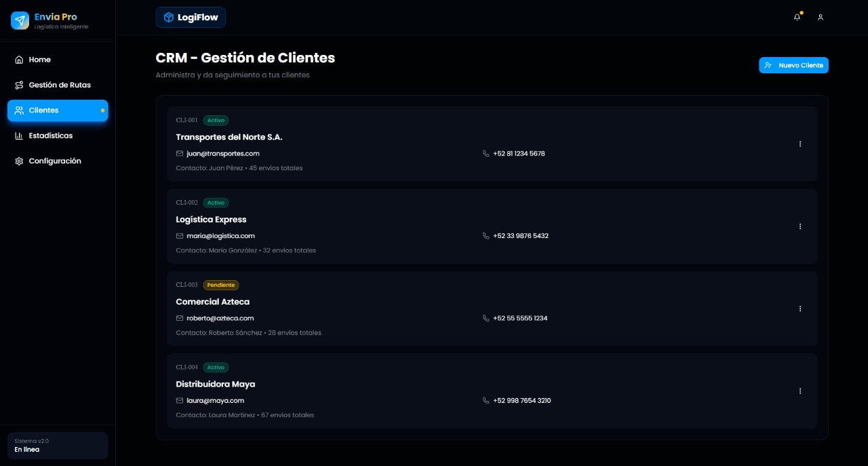Screen dimensions: 868x466
Task: Click the Nuevo Cliente button
Action: (793, 65)
